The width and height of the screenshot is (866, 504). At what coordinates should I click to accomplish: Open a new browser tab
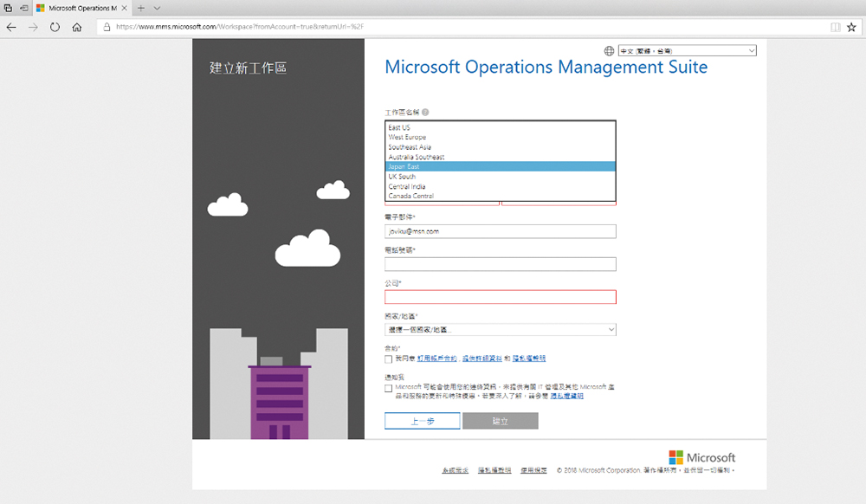[x=141, y=9]
